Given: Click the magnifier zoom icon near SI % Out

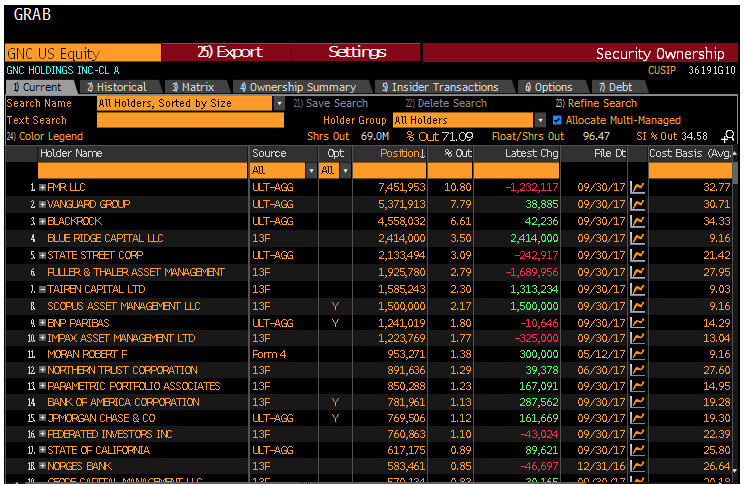Looking at the screenshot, I should click(x=728, y=137).
